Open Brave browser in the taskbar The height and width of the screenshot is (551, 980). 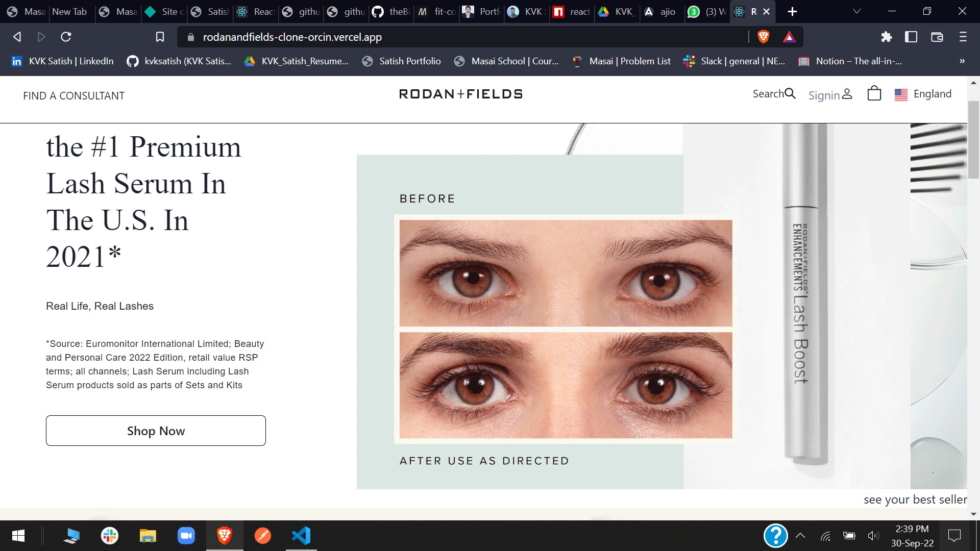[225, 536]
